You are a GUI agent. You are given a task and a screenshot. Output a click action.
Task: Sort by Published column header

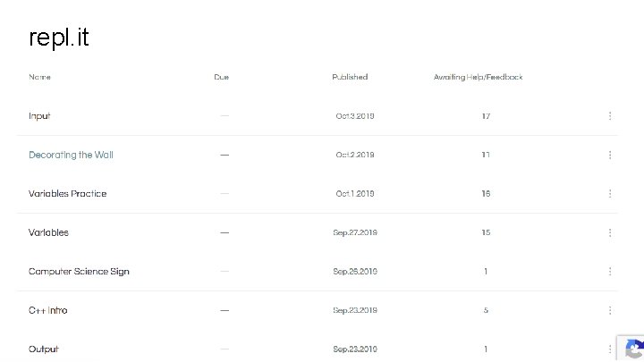coord(350,77)
